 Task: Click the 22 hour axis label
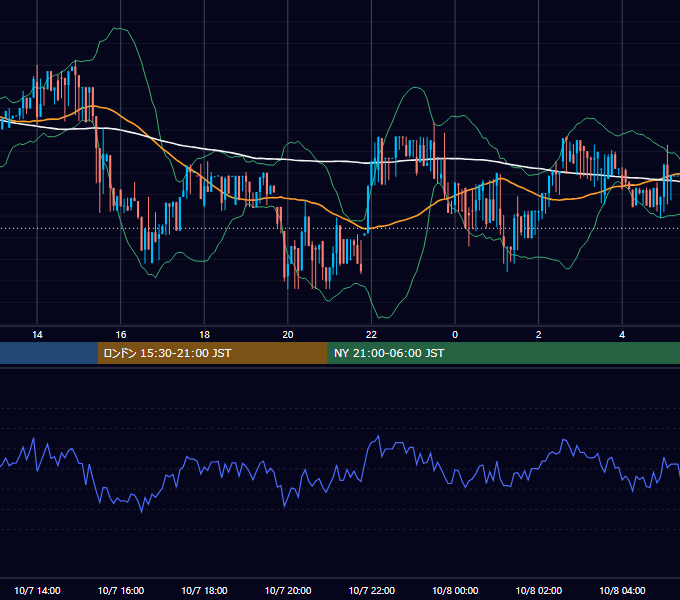point(371,335)
